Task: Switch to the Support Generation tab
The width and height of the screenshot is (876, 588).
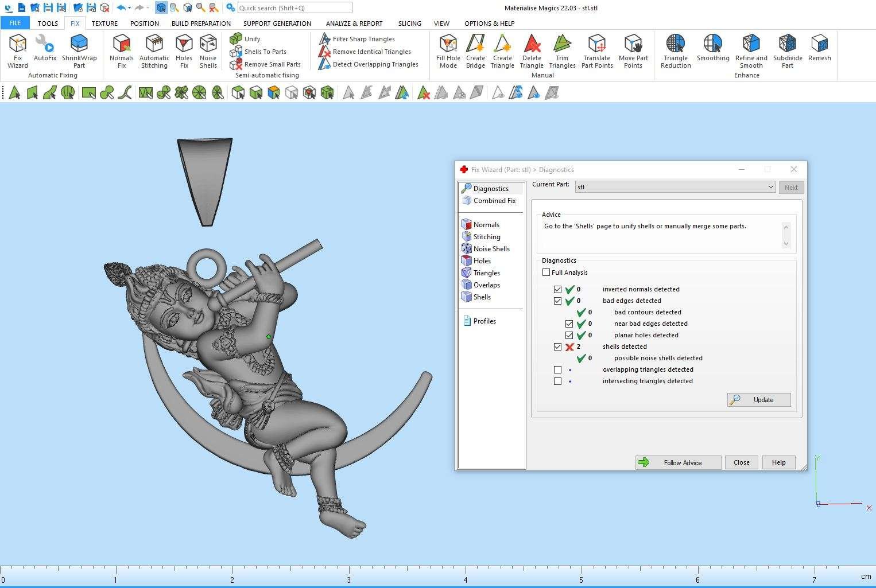Action: (x=277, y=24)
